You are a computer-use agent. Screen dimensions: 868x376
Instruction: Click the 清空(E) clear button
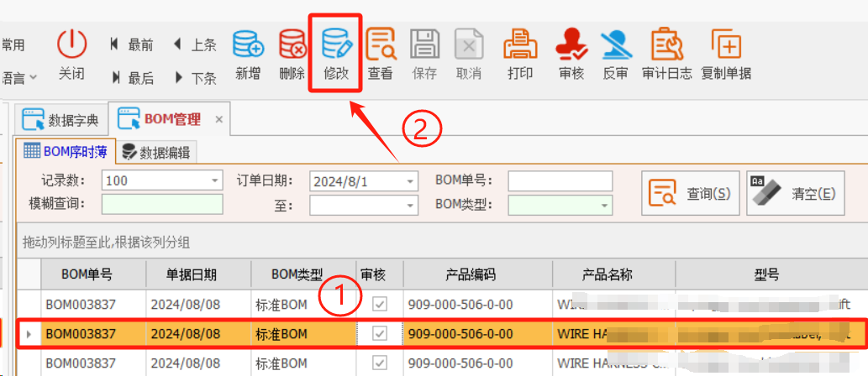pos(796,193)
